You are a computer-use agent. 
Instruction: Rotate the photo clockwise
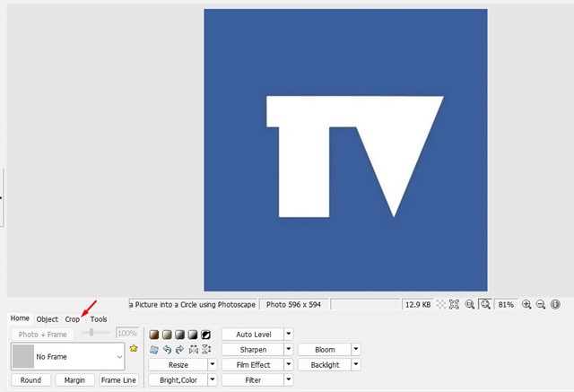pos(179,350)
